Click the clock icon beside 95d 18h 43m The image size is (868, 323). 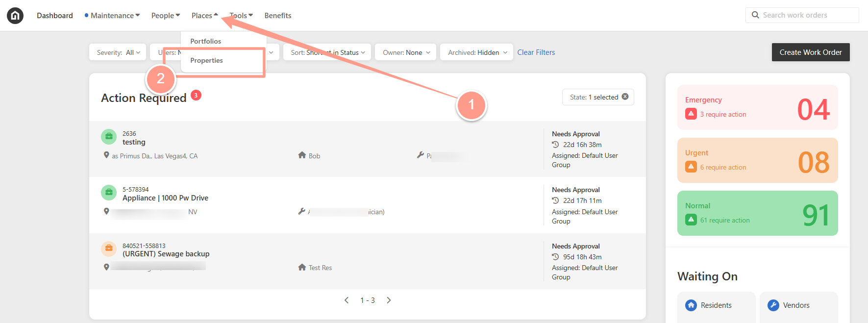[x=555, y=257]
